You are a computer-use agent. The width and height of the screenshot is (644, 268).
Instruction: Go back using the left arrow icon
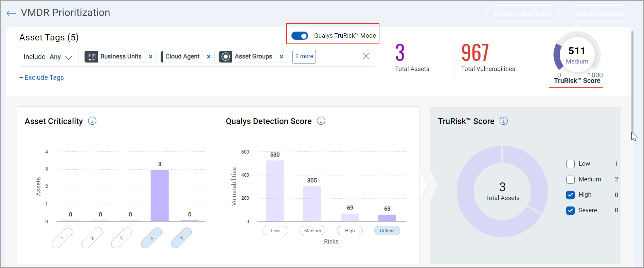click(x=11, y=13)
